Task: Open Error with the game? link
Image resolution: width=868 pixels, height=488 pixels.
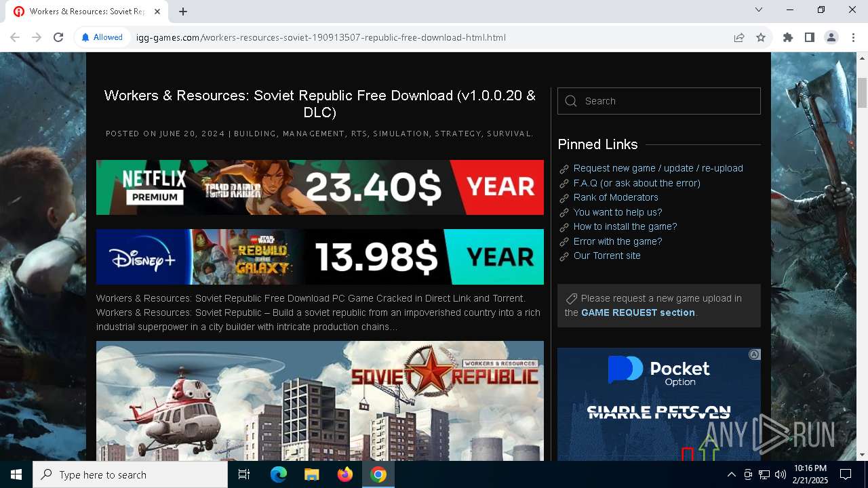Action: [618, 241]
